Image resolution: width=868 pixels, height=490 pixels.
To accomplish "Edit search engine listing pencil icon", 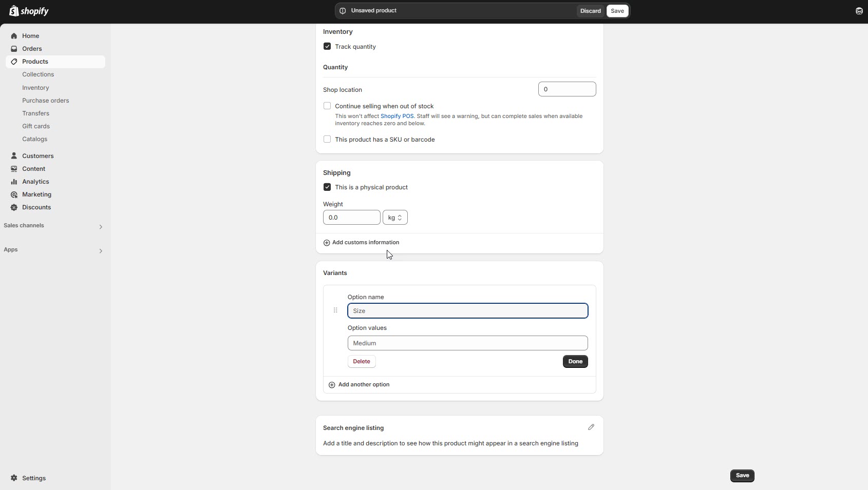I will click(591, 427).
